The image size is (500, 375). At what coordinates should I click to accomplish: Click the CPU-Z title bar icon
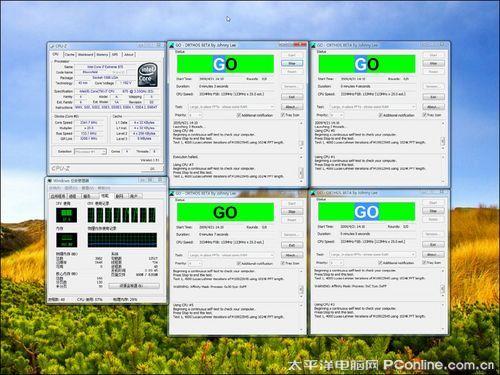point(52,46)
